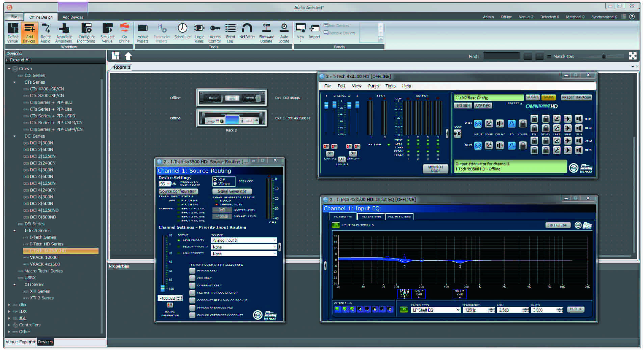Click the zoom slider beside Match Case
The width and height of the screenshot is (644, 350).
pos(603,56)
